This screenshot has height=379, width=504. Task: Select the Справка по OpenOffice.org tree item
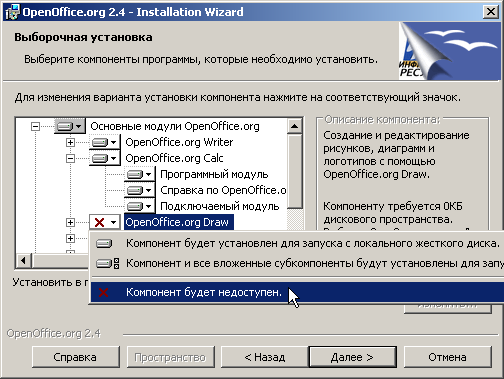point(223,190)
